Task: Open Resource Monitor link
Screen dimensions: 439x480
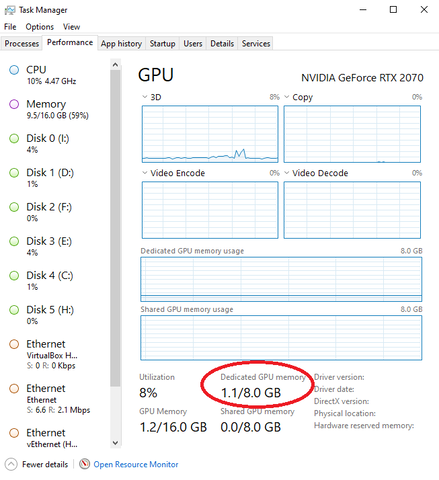Action: pyautogui.click(x=136, y=464)
